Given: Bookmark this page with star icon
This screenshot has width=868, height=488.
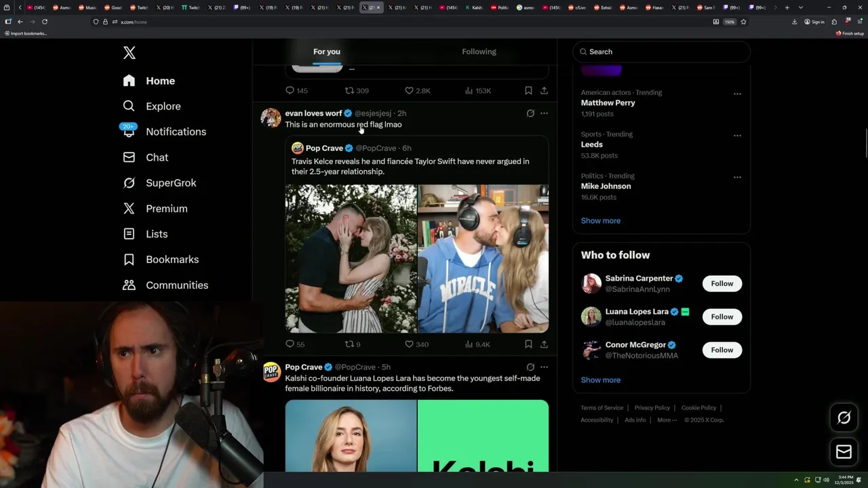Looking at the screenshot, I should 743,22.
